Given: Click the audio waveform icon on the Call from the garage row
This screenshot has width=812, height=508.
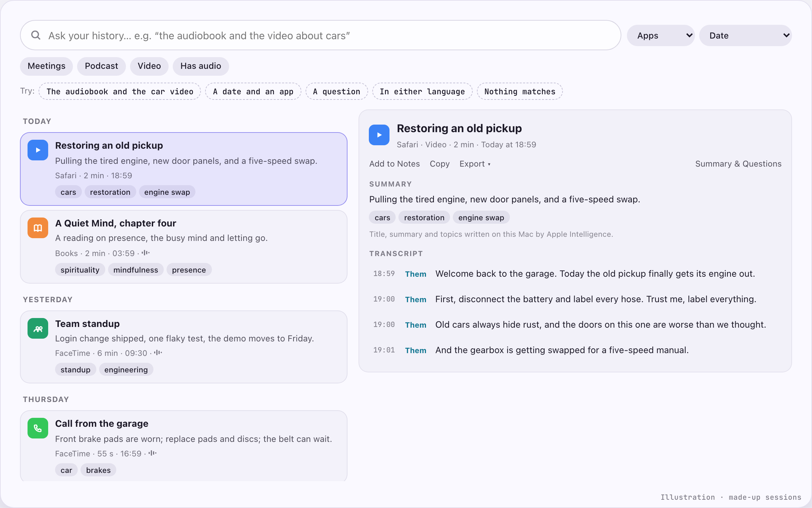Looking at the screenshot, I should tap(153, 453).
